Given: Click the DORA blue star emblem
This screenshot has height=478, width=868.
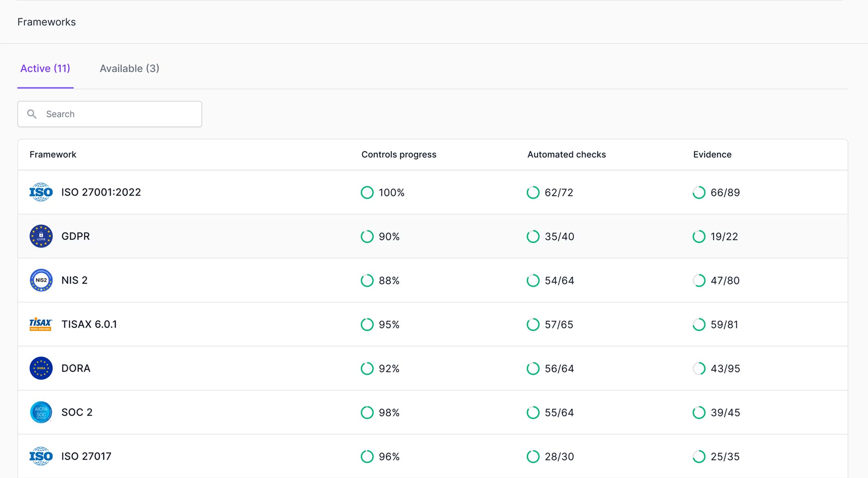Looking at the screenshot, I should (41, 368).
